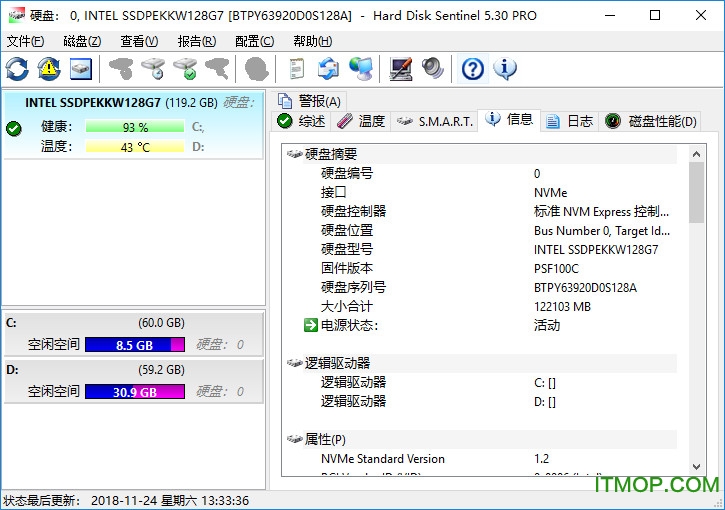Click the monitor with pen configuration icon
725x510 pixels.
click(x=401, y=68)
